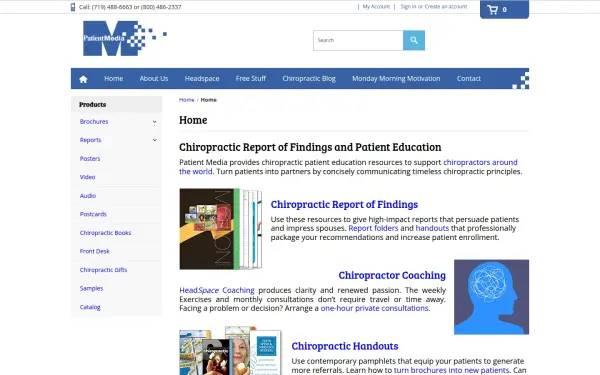Open the shopping cart
This screenshot has width=600, height=375.
pyautogui.click(x=504, y=9)
